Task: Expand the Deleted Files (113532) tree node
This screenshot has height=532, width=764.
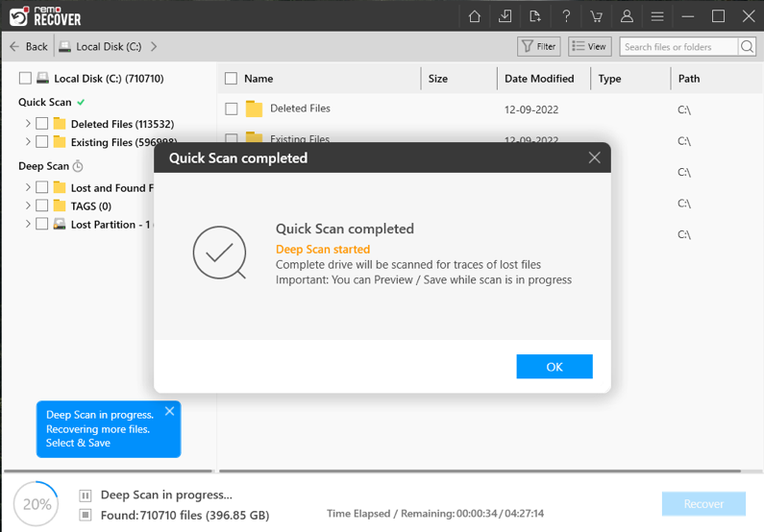Action: click(28, 123)
